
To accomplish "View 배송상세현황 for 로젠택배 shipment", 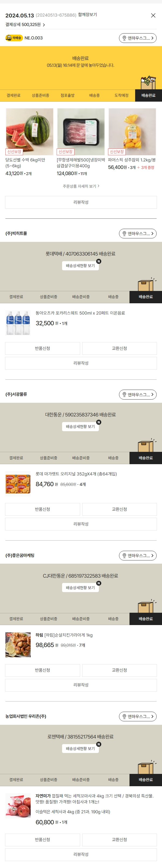I will click(80, 749).
